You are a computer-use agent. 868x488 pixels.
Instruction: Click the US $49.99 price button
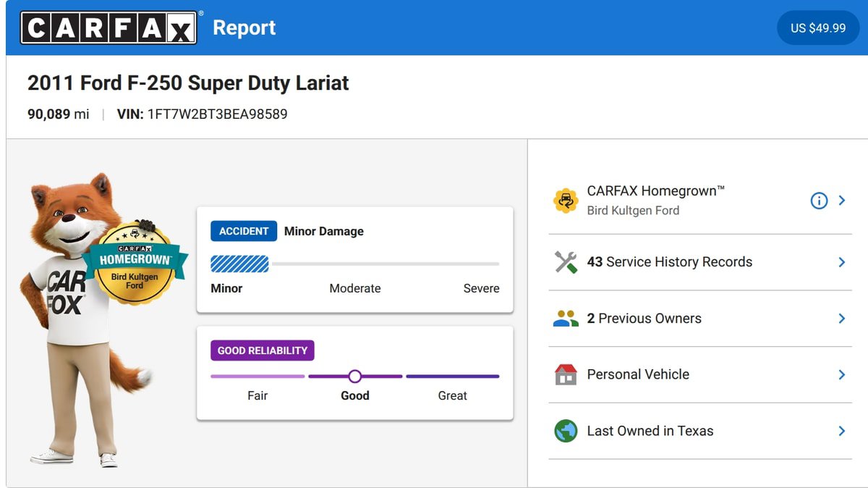click(x=818, y=28)
